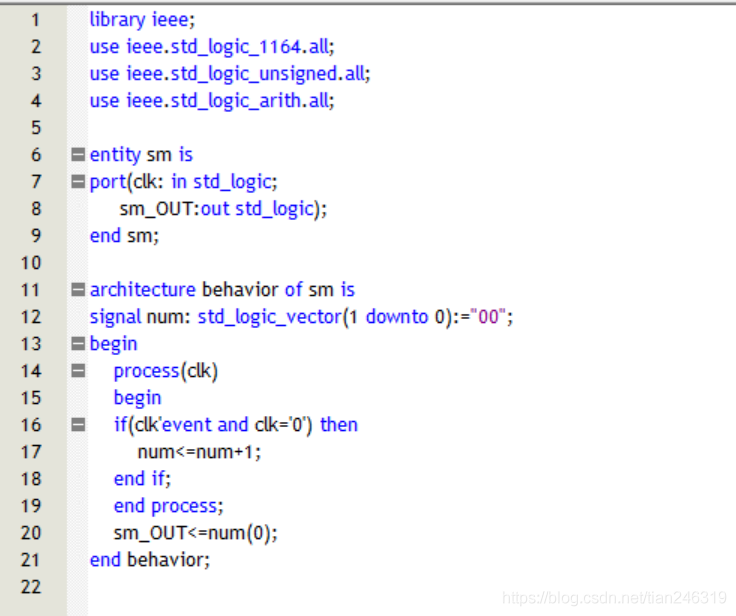Click 'architecture behavior of sm is' text
Image resolution: width=736 pixels, height=616 pixels.
[x=222, y=290]
